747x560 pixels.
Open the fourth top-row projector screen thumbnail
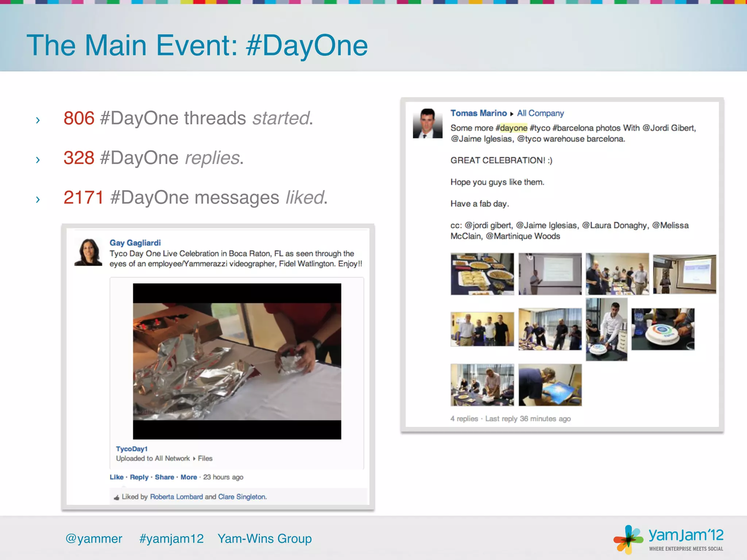click(684, 274)
